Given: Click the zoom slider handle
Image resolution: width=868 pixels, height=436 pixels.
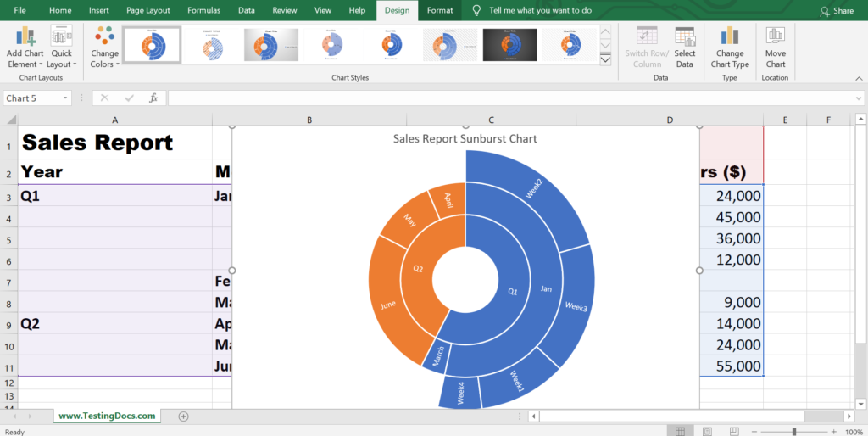Looking at the screenshot, I should coord(794,432).
